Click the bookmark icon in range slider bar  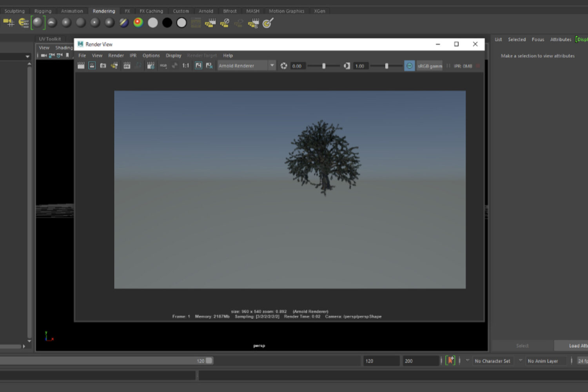[x=450, y=361]
